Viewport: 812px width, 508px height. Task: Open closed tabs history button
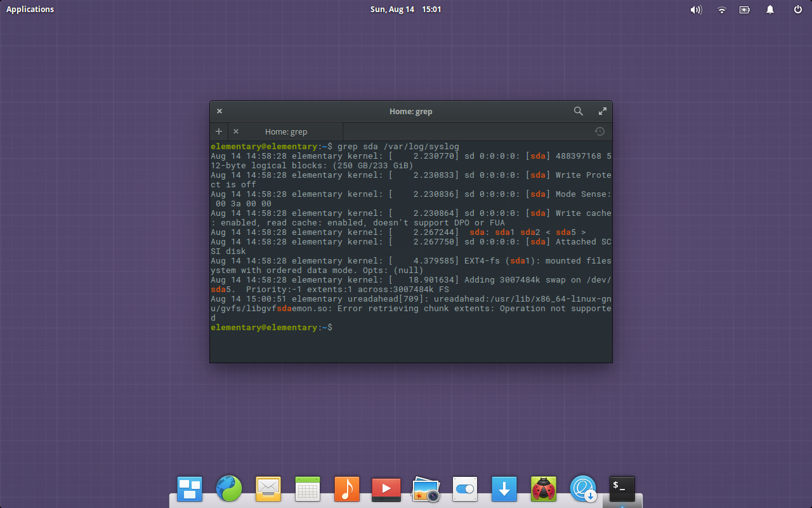[599, 131]
